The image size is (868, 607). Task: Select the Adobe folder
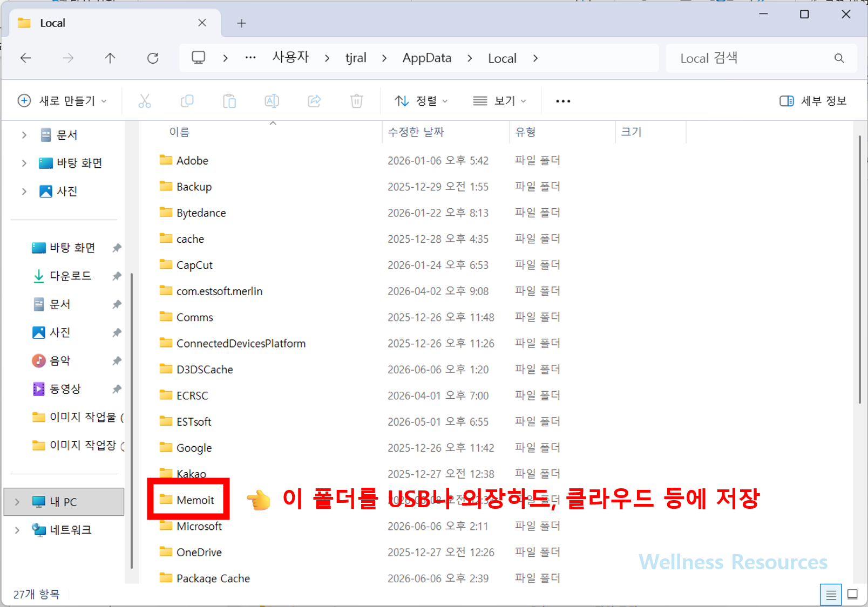(x=184, y=160)
